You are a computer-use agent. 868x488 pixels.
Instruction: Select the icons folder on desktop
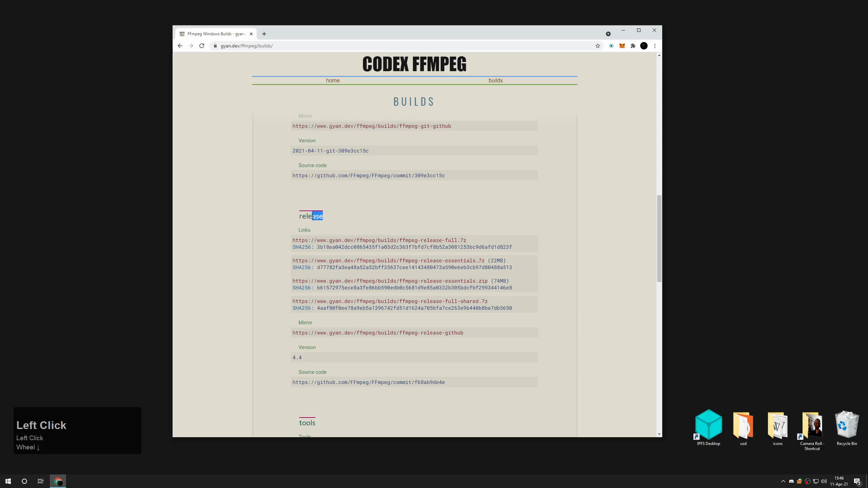click(778, 428)
